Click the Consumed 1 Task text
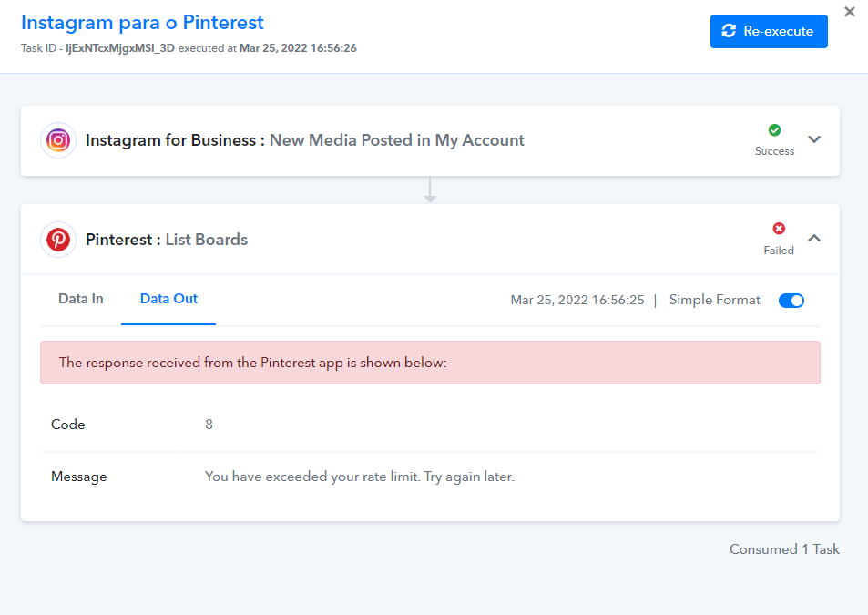 click(x=784, y=549)
